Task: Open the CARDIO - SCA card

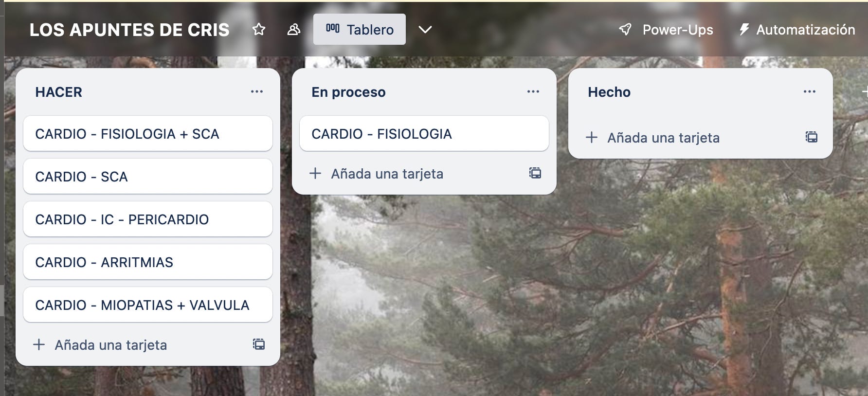Action: [x=148, y=177]
